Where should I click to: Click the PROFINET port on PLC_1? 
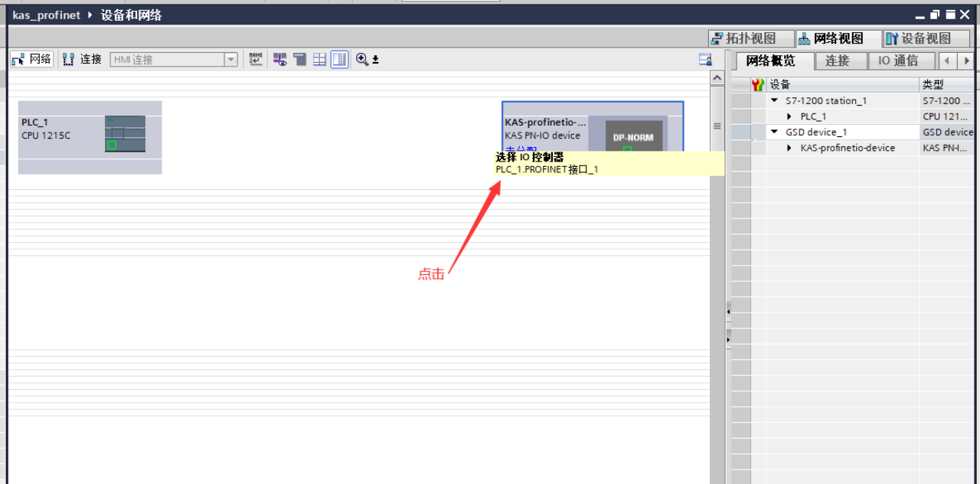(x=112, y=145)
